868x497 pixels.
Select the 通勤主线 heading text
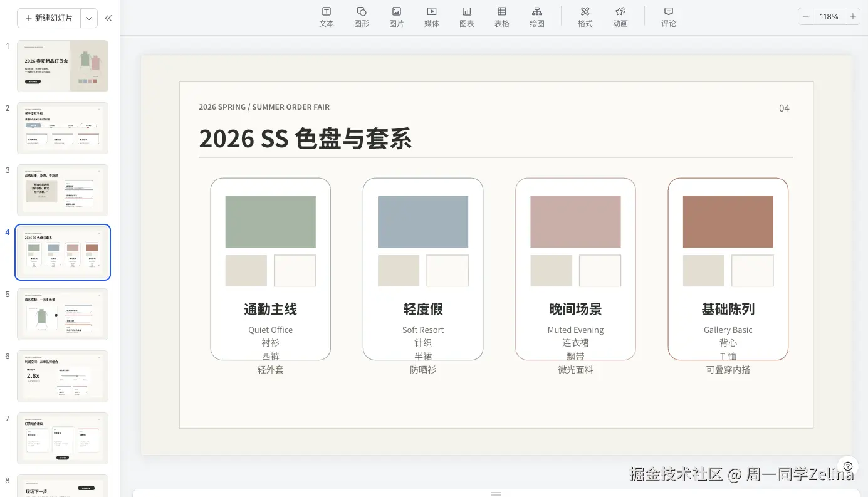pyautogui.click(x=271, y=309)
